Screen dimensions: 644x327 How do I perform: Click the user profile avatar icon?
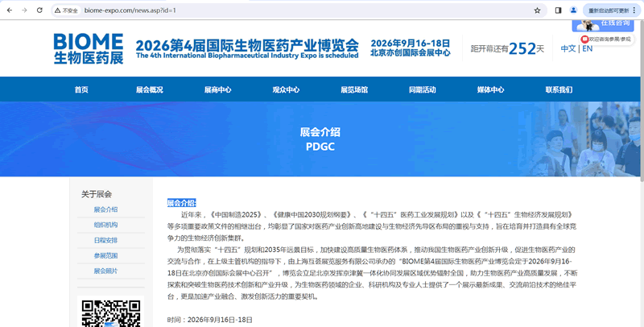[573, 10]
